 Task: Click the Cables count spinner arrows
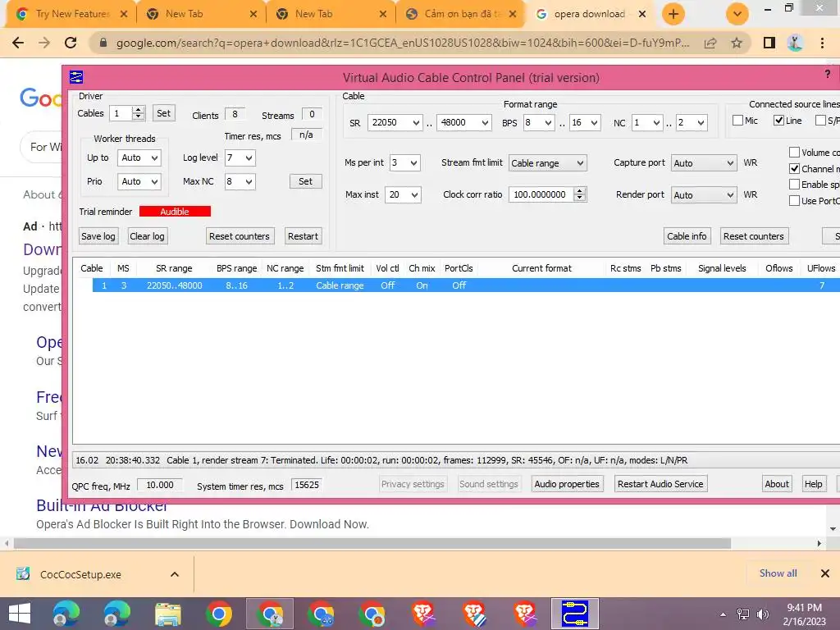pyautogui.click(x=138, y=113)
